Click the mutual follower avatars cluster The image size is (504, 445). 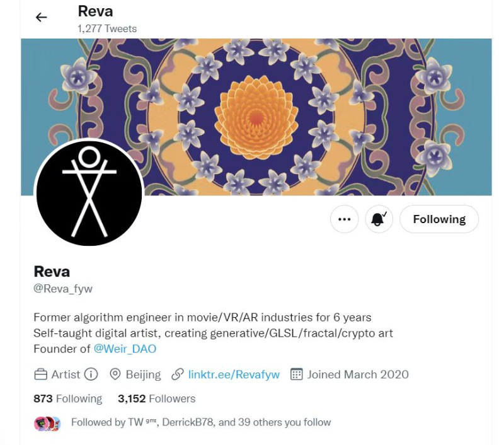coord(48,424)
